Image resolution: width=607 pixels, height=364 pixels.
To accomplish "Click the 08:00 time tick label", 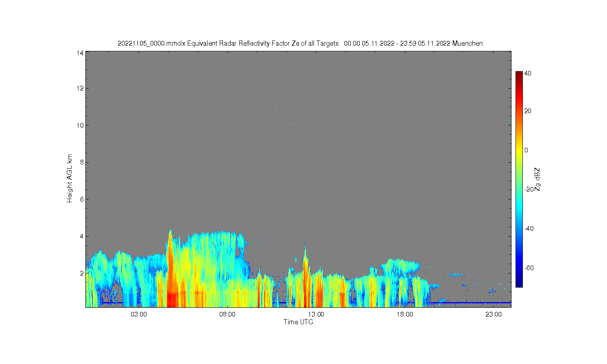I will pyautogui.click(x=227, y=314).
